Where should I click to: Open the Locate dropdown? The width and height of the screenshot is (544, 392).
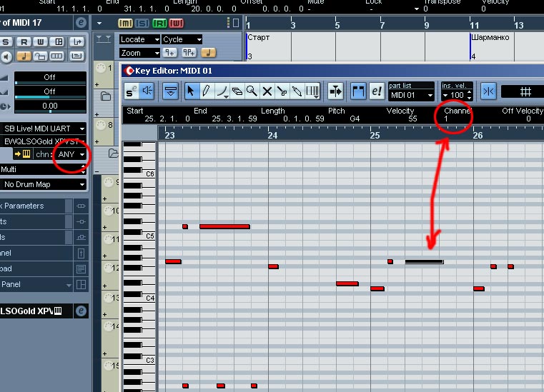[139, 39]
